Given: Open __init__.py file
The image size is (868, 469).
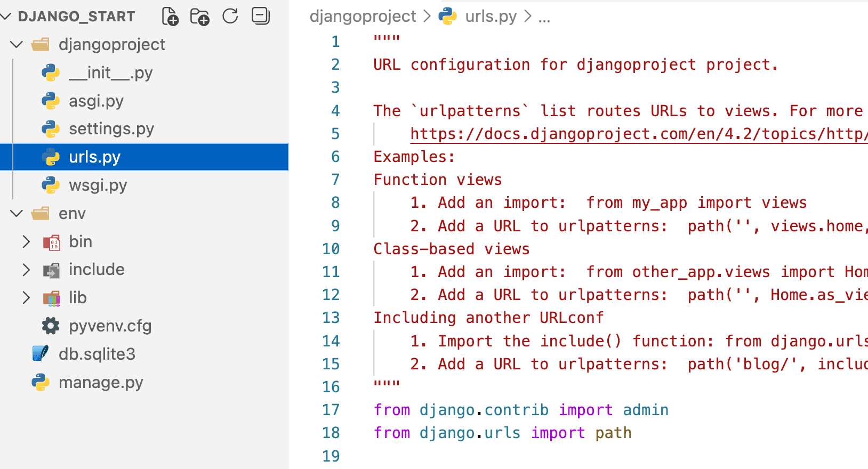Looking at the screenshot, I should tap(111, 72).
